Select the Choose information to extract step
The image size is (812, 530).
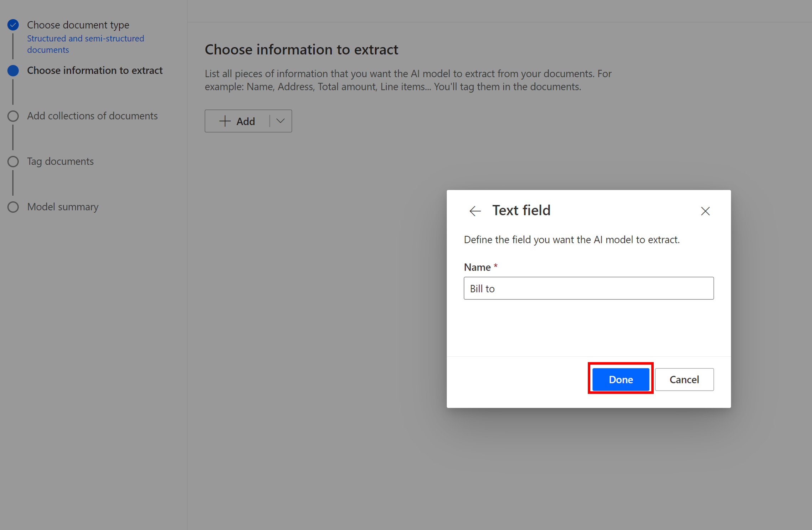pos(95,71)
